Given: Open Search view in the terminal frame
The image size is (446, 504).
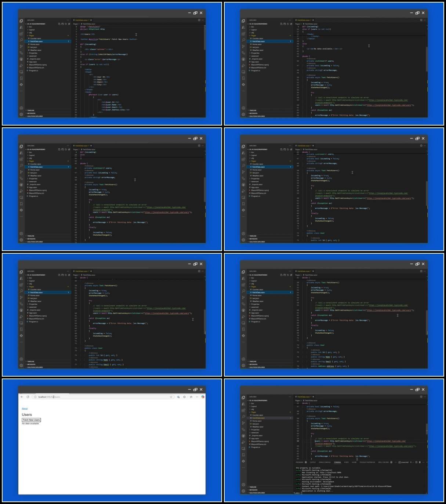Looking at the screenshot, I should pyautogui.click(x=243, y=417).
